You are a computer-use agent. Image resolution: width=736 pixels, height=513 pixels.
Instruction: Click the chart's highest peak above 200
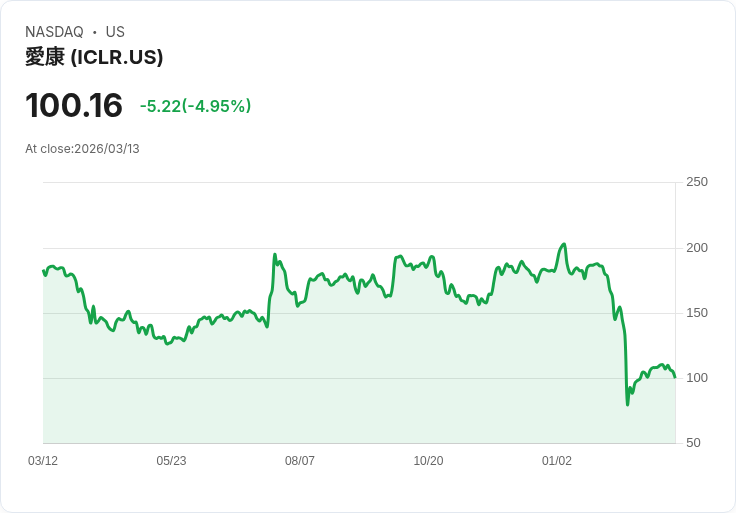[565, 244]
